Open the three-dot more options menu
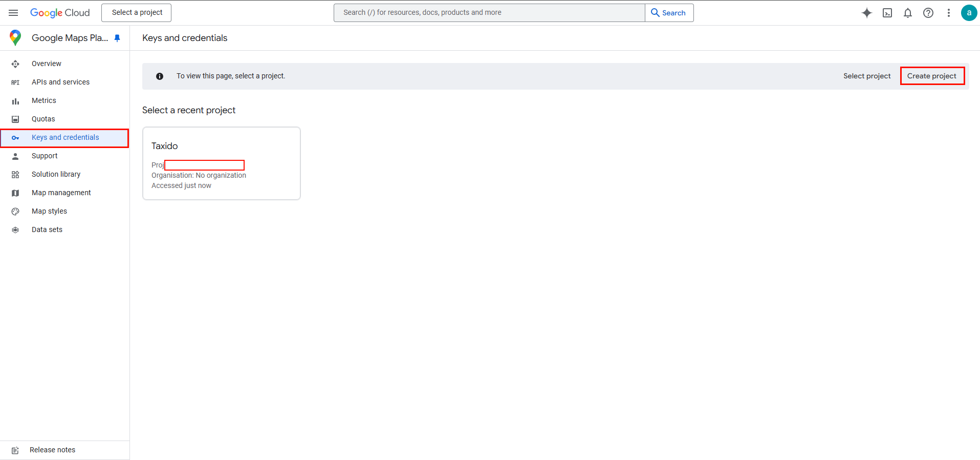980x460 pixels. [948, 13]
